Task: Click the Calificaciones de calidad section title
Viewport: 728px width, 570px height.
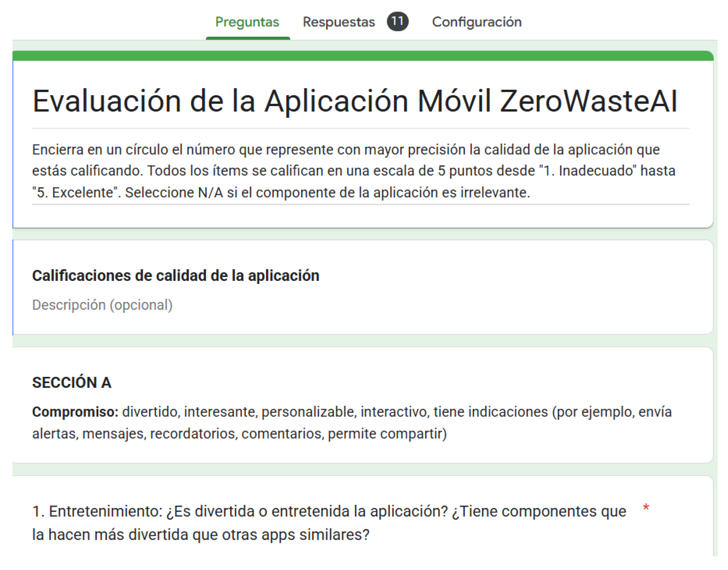Action: pyautogui.click(x=176, y=276)
